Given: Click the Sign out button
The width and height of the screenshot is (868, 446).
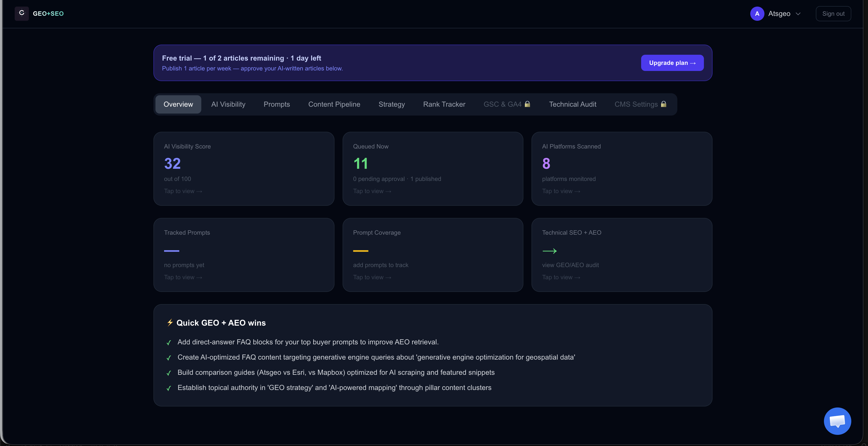Looking at the screenshot, I should tap(833, 14).
